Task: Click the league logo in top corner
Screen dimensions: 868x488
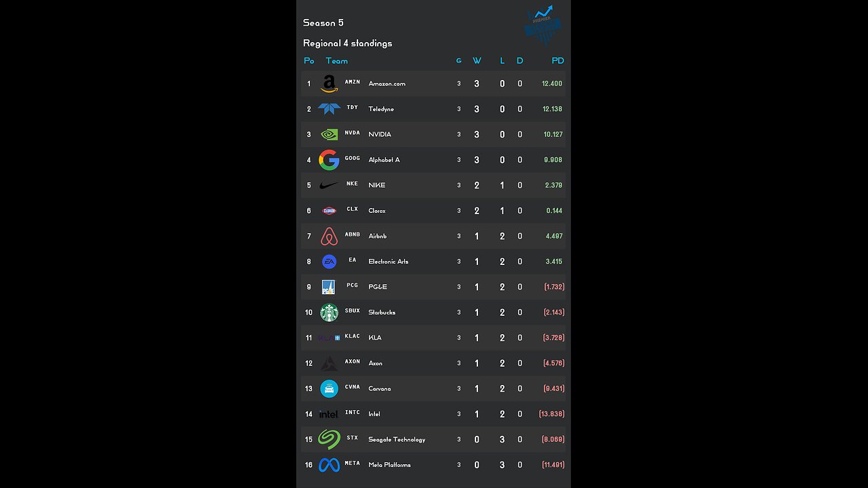Action: 543,25
